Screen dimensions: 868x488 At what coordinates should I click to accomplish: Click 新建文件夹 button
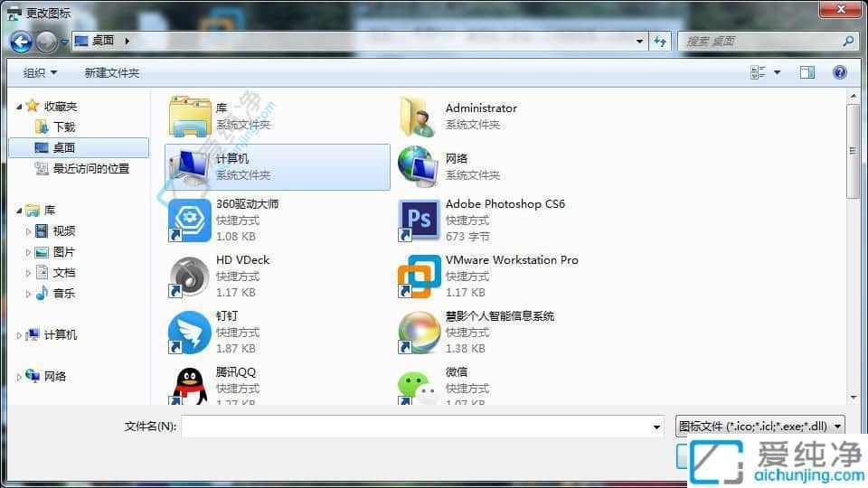(x=112, y=72)
